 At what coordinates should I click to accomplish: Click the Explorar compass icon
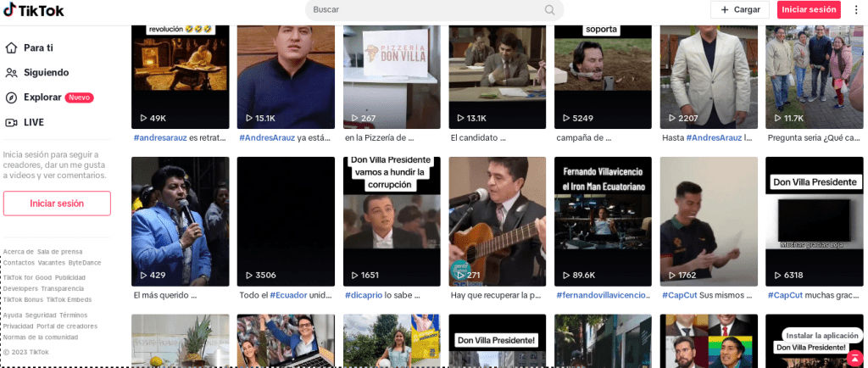[x=11, y=98]
